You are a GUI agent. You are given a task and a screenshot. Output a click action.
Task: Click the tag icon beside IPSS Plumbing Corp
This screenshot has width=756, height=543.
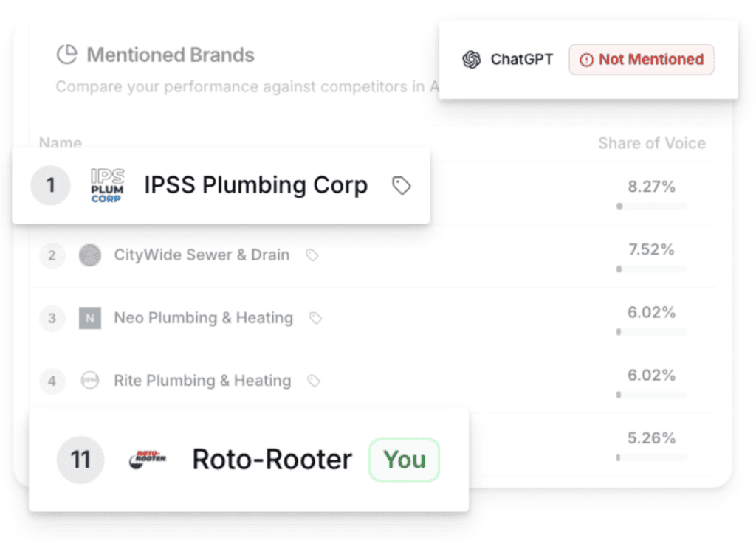[x=401, y=185]
